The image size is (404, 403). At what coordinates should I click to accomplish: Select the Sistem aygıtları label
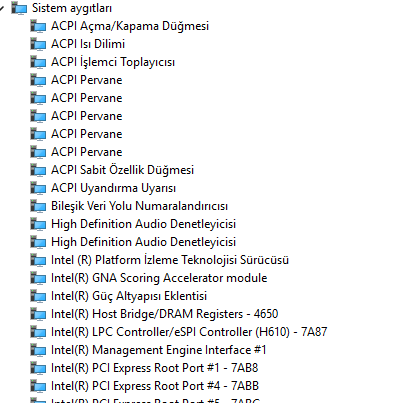[72, 8]
